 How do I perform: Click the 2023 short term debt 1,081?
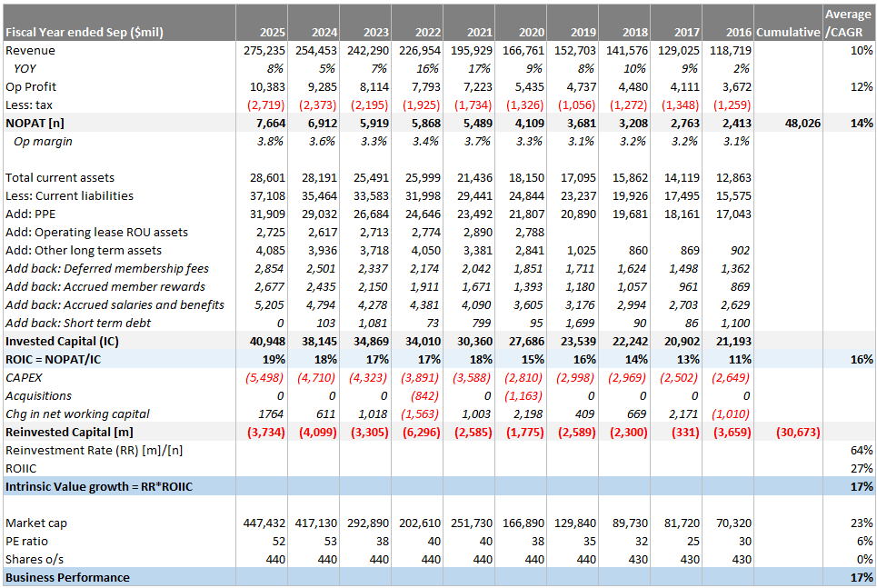[373, 323]
